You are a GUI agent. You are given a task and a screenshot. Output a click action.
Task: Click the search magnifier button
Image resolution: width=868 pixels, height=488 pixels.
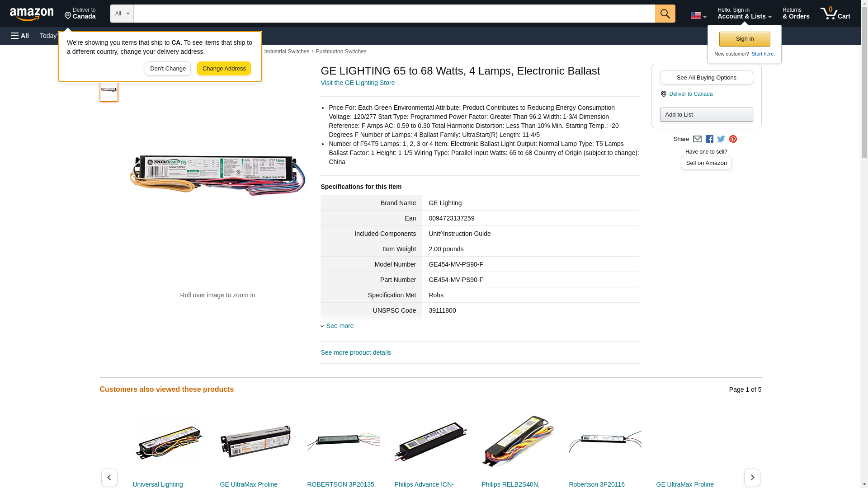[x=665, y=14]
